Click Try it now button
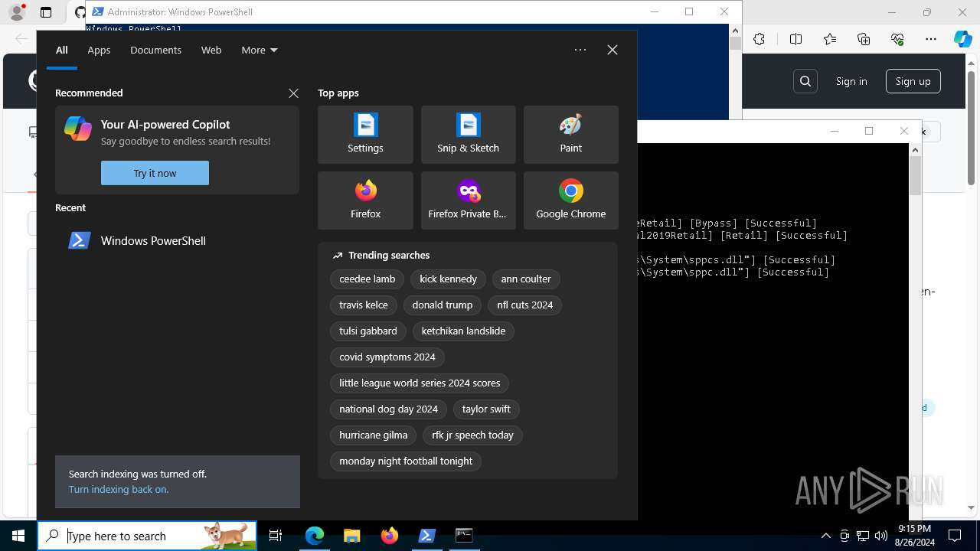This screenshot has width=980, height=551. (x=155, y=173)
